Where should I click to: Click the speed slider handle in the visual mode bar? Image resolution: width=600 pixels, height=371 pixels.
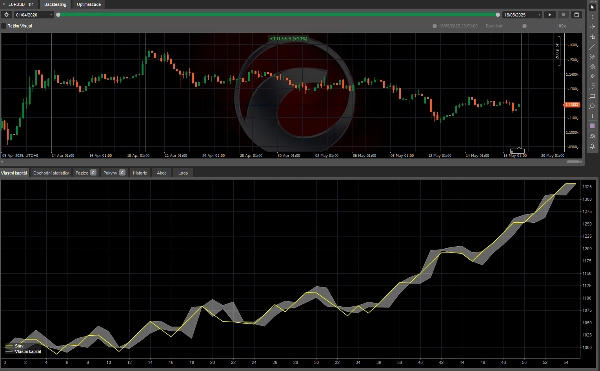click(524, 26)
